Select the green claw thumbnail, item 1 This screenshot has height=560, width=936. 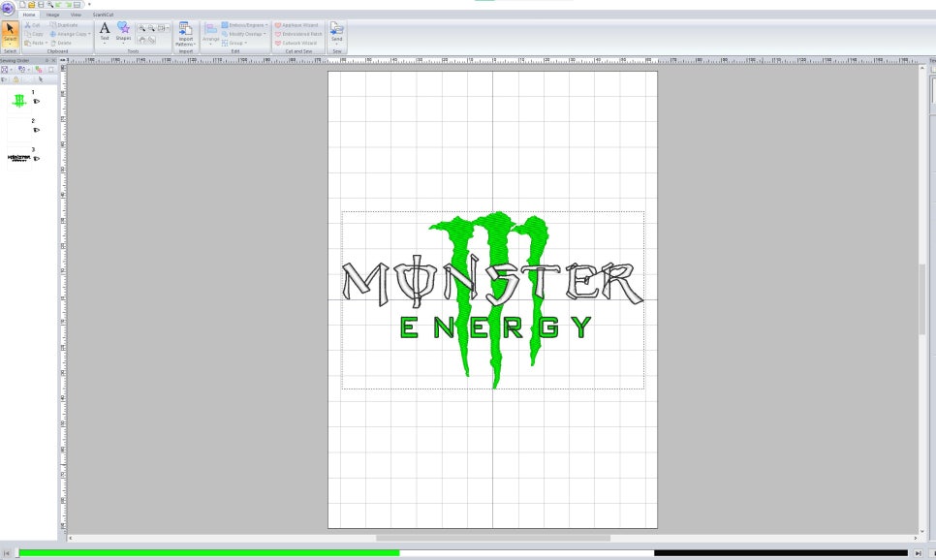coord(19,101)
